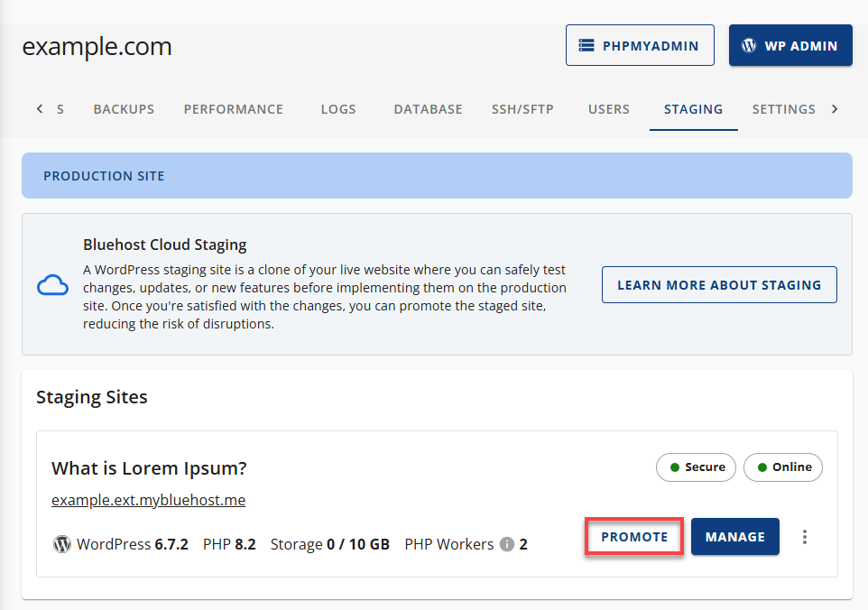Click the Learn More About Staging button
This screenshot has height=610, width=868.
click(x=719, y=284)
